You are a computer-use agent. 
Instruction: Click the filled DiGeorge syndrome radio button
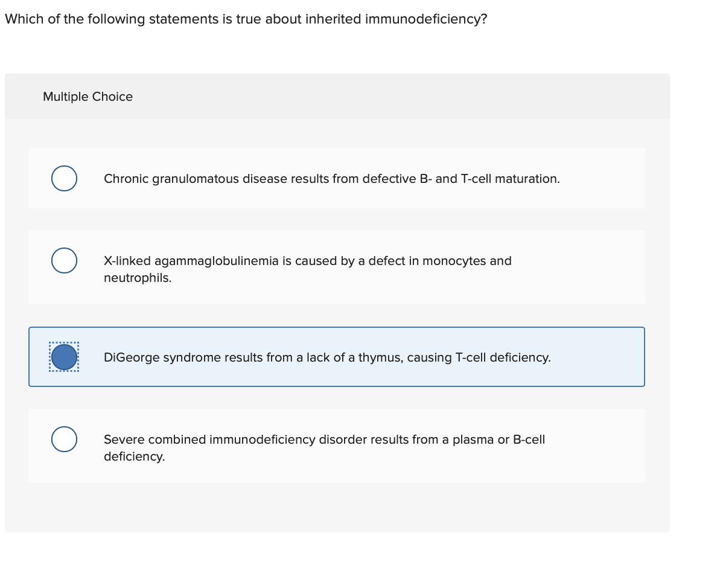(64, 357)
